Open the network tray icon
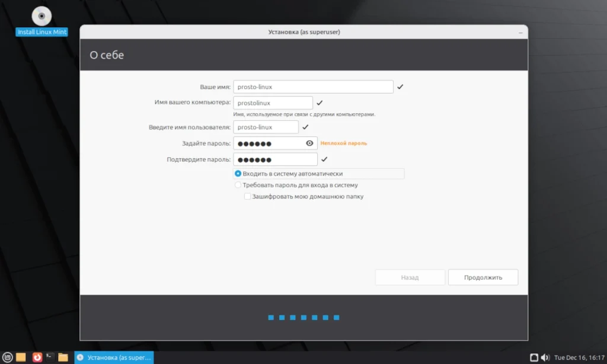607x364 pixels. pos(534,357)
